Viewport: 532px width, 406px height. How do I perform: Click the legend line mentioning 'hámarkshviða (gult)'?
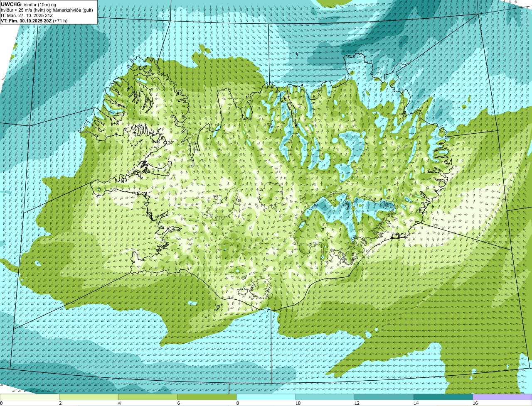tap(47, 10)
